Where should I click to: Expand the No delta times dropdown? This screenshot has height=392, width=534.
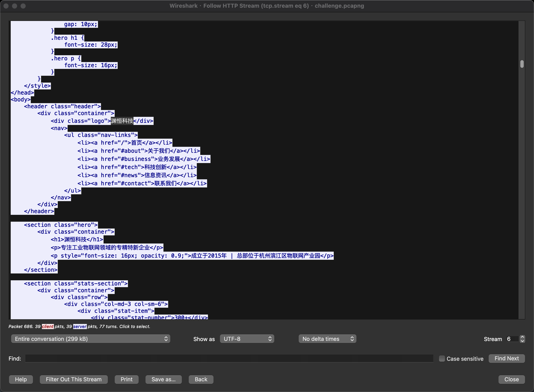(x=327, y=339)
